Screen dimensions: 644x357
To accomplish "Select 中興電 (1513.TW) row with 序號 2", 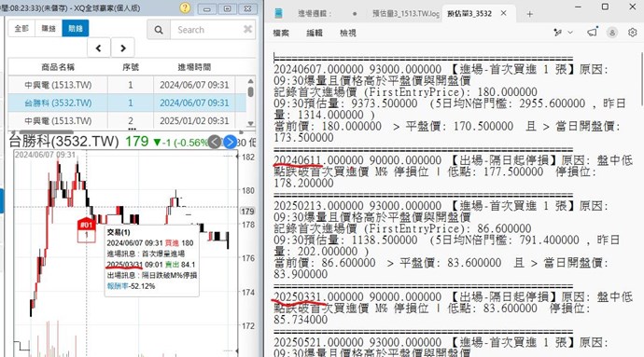I will [x=127, y=120].
